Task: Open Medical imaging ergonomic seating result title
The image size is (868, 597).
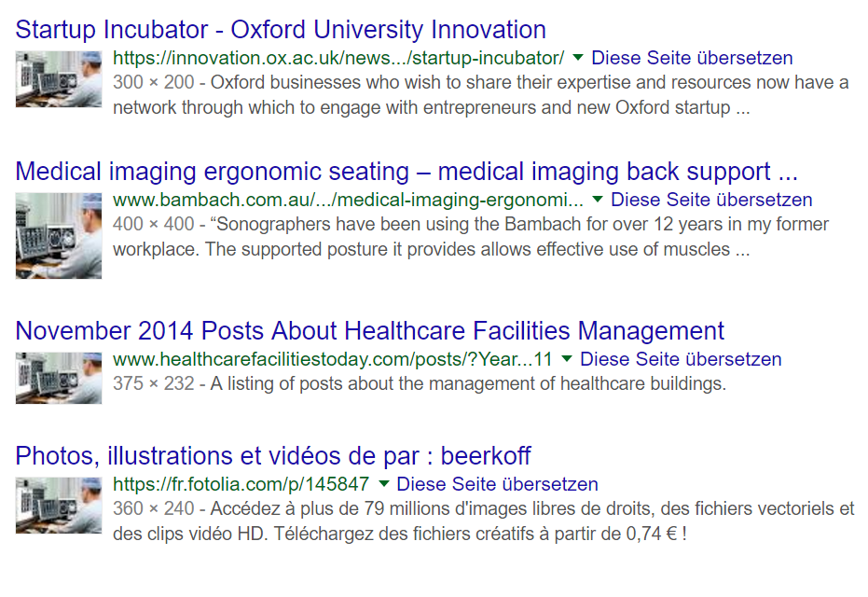Action: tap(406, 172)
